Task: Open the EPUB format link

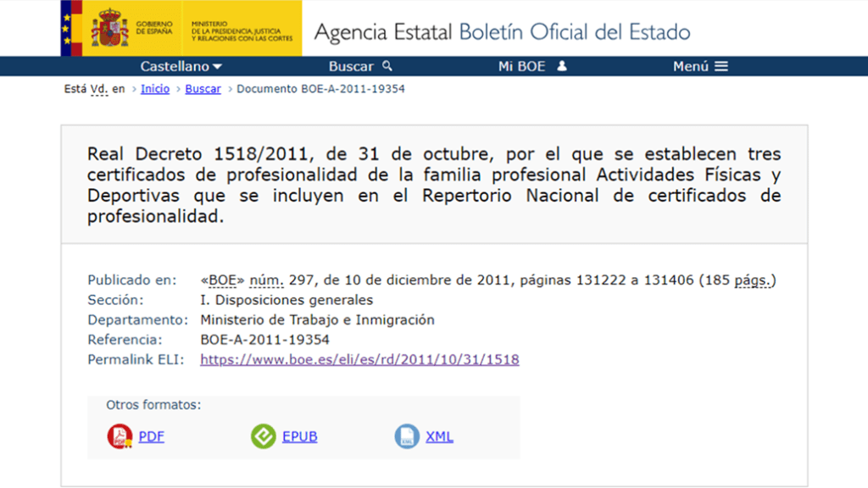Action: pos(299,436)
